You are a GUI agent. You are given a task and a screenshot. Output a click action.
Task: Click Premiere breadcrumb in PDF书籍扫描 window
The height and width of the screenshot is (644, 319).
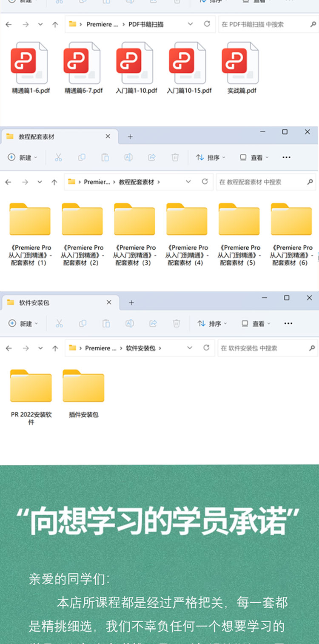point(102,24)
